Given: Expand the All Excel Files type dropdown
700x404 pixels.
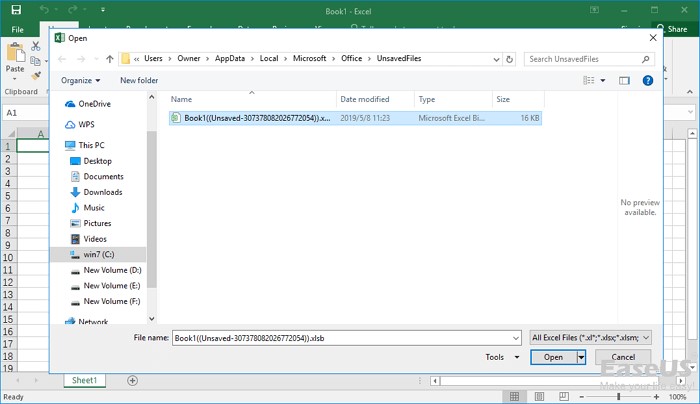Looking at the screenshot, I should [592, 338].
